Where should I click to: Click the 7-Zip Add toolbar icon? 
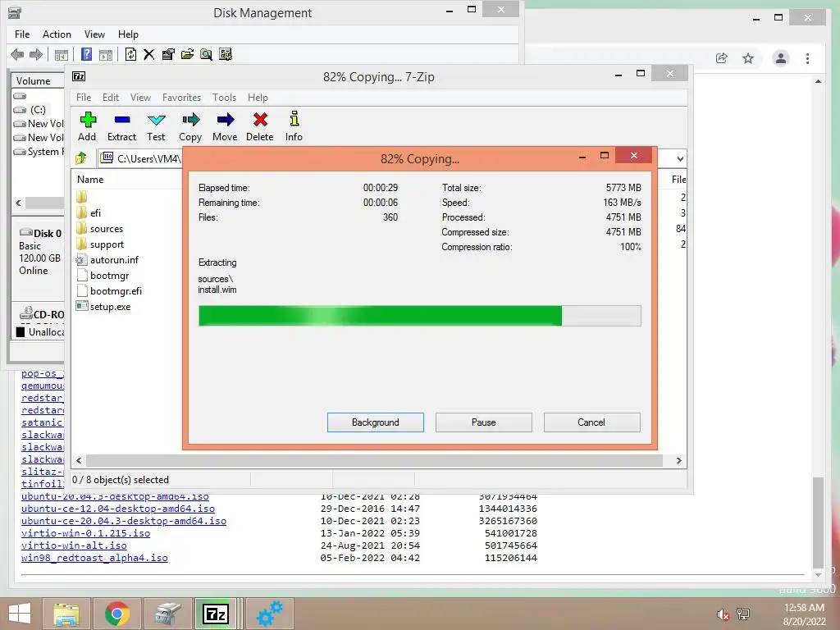[87, 120]
